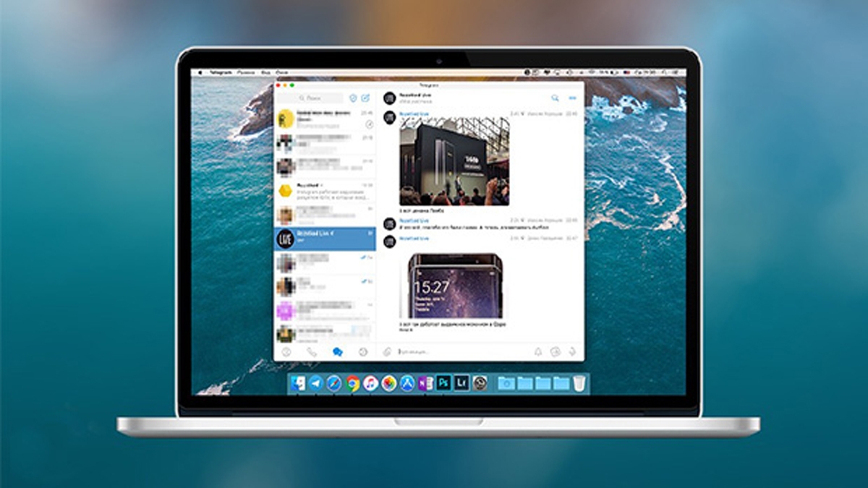Open the phone photo showing 15:27
This screenshot has height=488, width=868.
tap(454, 285)
